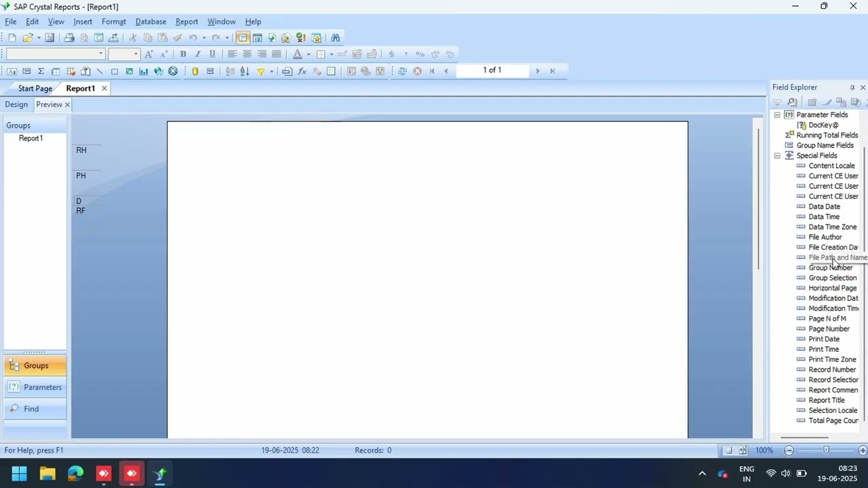Switch to the Design tab
Viewport: 868px width, 488px height.
pyautogui.click(x=16, y=104)
